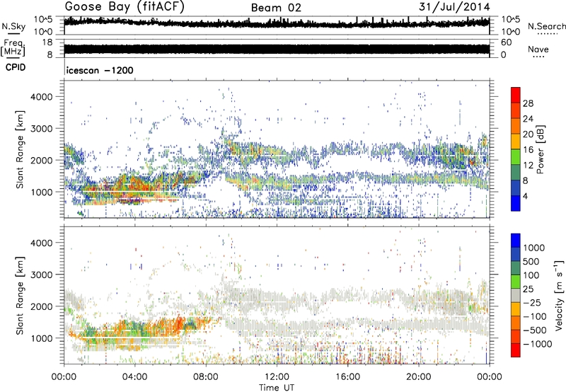Click the blue bottom of power colorbar

coord(516,203)
